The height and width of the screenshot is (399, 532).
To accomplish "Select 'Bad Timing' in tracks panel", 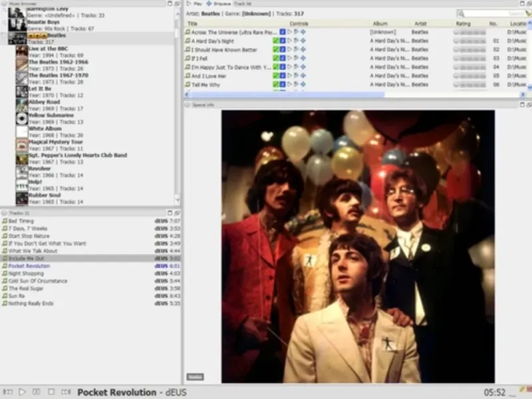I will pos(90,221).
